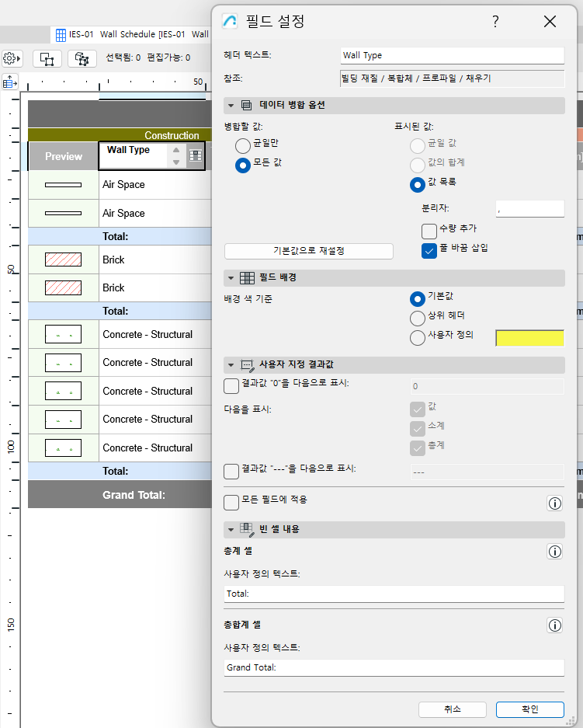Click the second Air Space cell

click(155, 214)
